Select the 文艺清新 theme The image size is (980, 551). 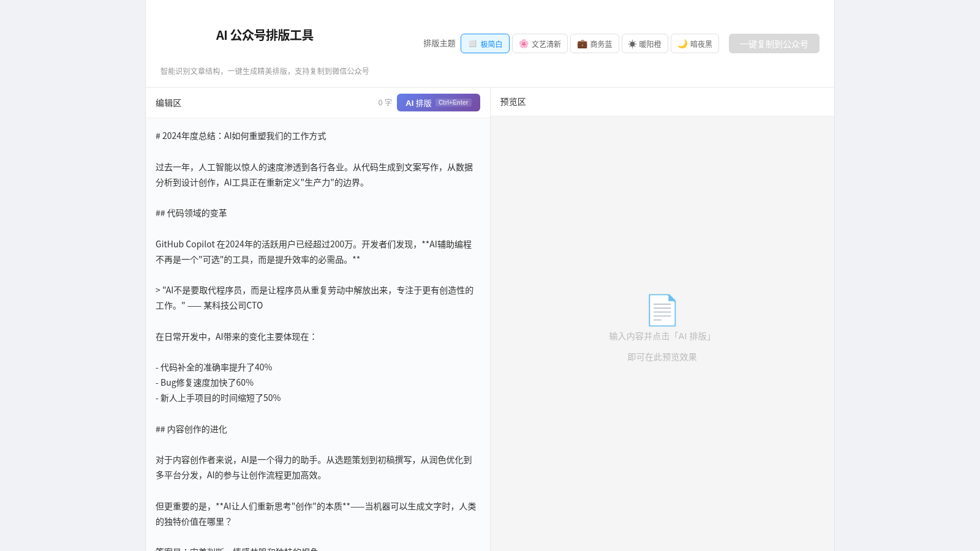point(540,43)
